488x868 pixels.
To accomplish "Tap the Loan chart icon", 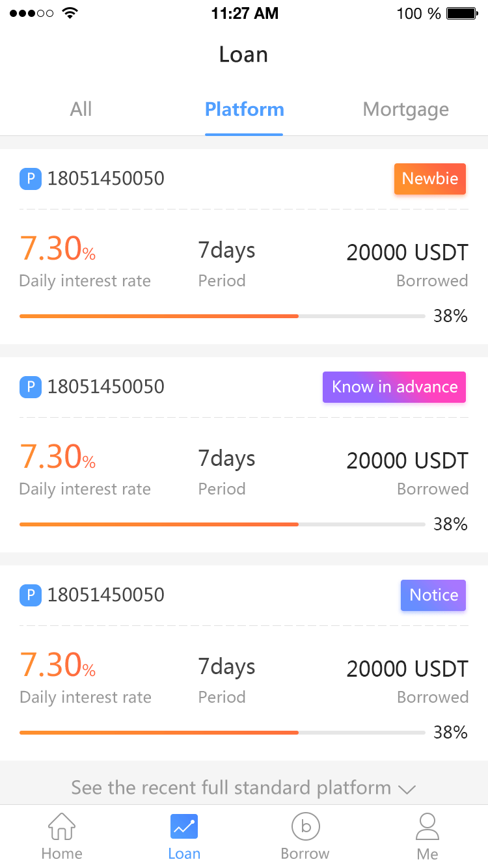I will point(184,827).
